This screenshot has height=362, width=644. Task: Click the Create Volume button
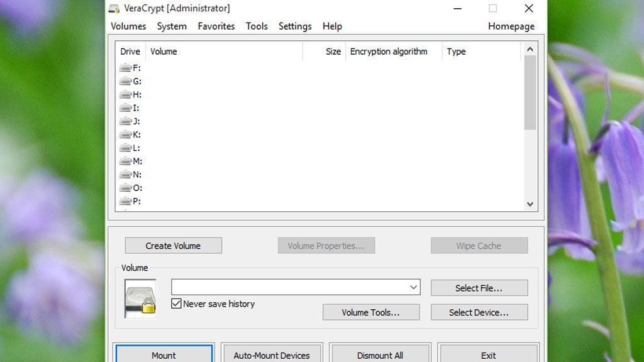[x=174, y=246]
